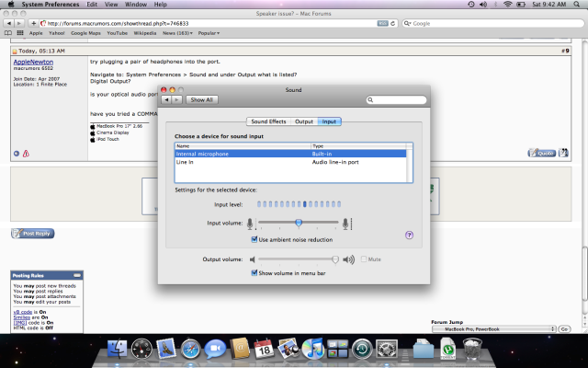Image resolution: width=588 pixels, height=368 pixels.
Task: Click the Google search field in Safari
Action: point(493,23)
